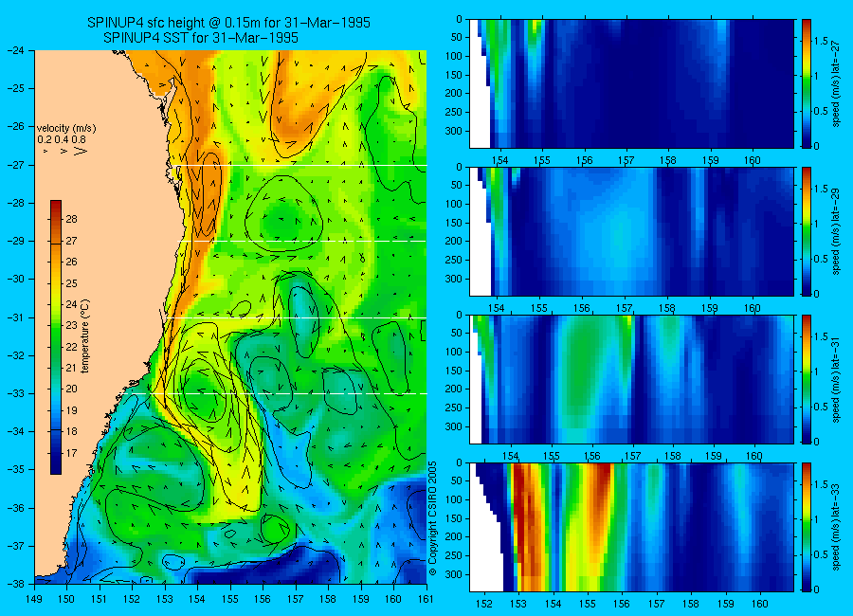Click longitude 152 under lat=-33 panel
Screen dimensions: 853x616
pyautogui.click(x=483, y=604)
